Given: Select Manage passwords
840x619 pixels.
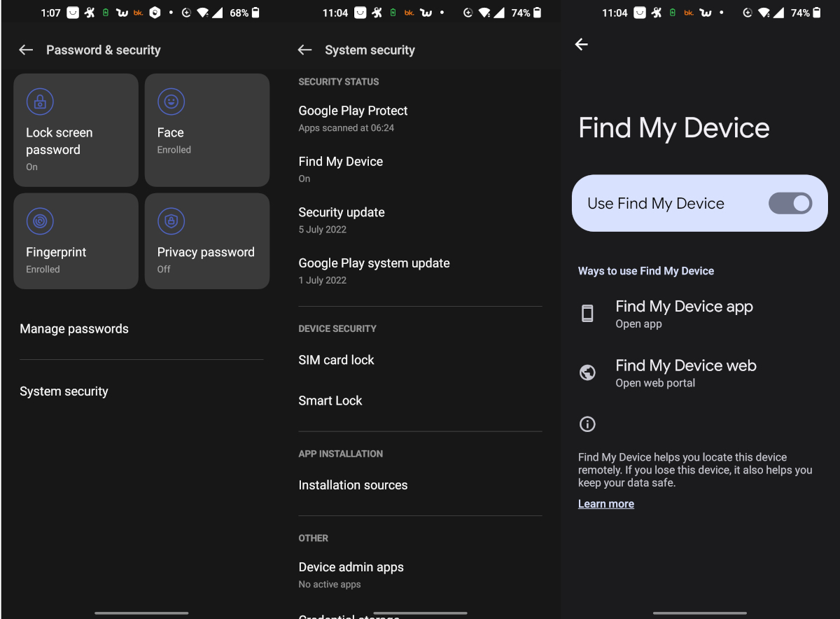Looking at the screenshot, I should point(73,328).
